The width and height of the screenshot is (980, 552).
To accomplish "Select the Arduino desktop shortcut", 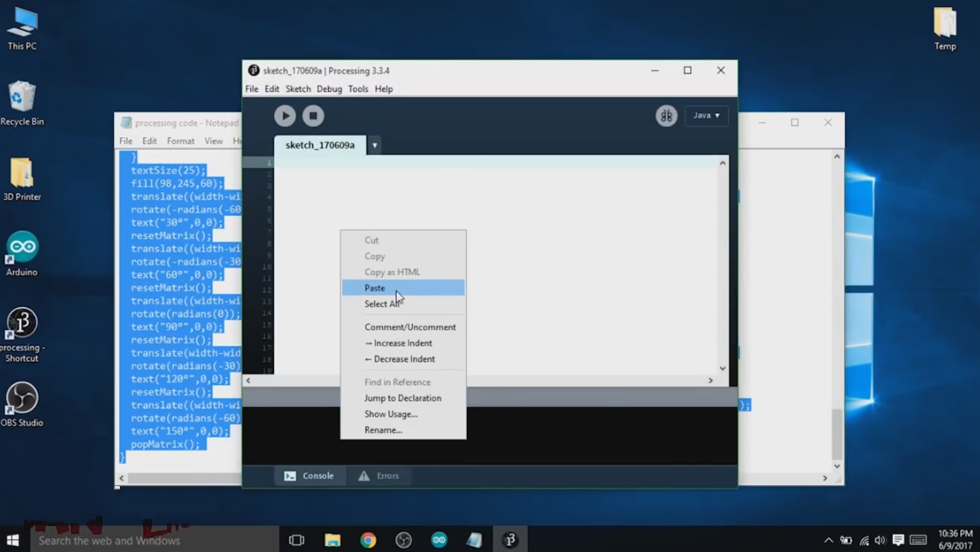I will coord(22,255).
